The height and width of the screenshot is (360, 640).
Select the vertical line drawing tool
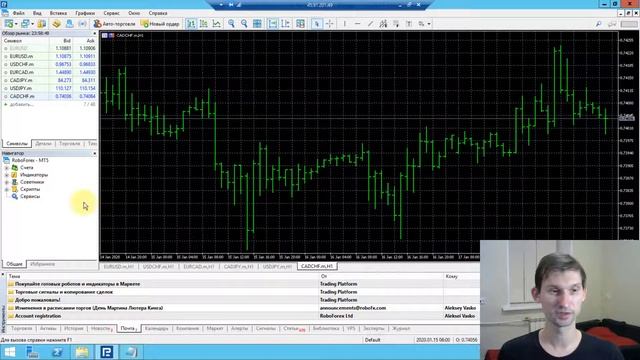click(345, 24)
